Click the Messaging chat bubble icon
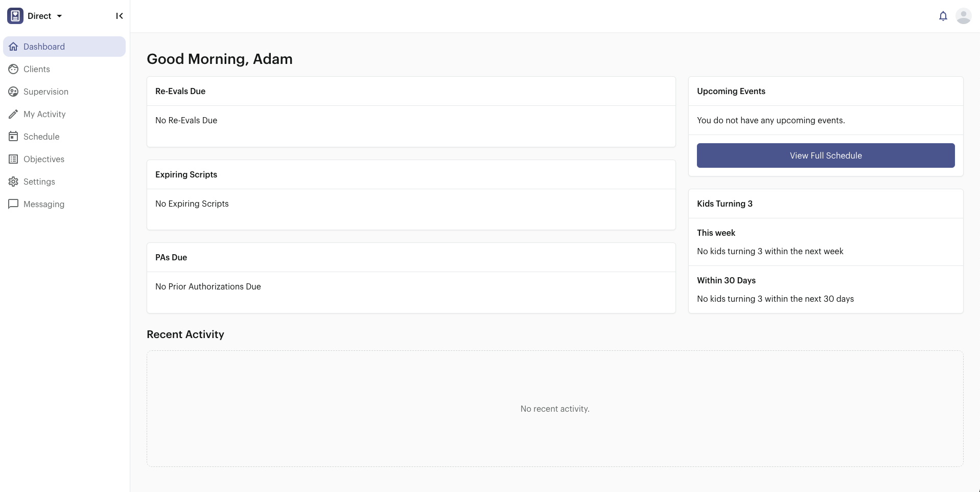The height and width of the screenshot is (492, 980). [13, 204]
